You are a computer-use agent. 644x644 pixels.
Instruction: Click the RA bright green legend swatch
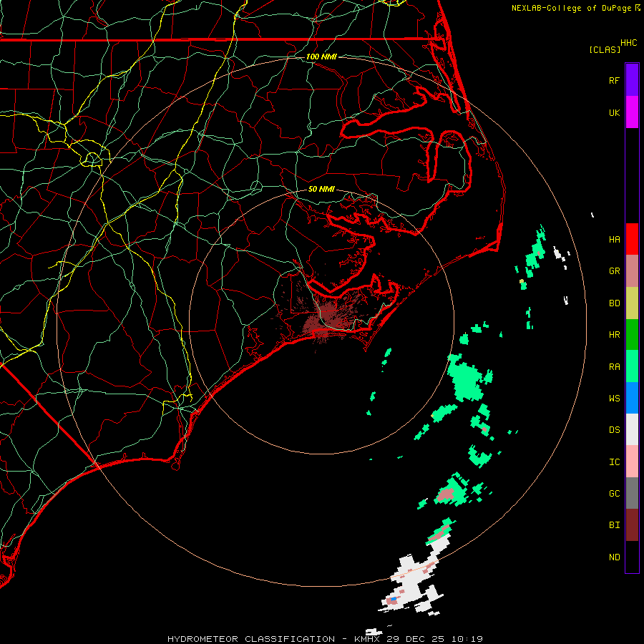(632, 366)
